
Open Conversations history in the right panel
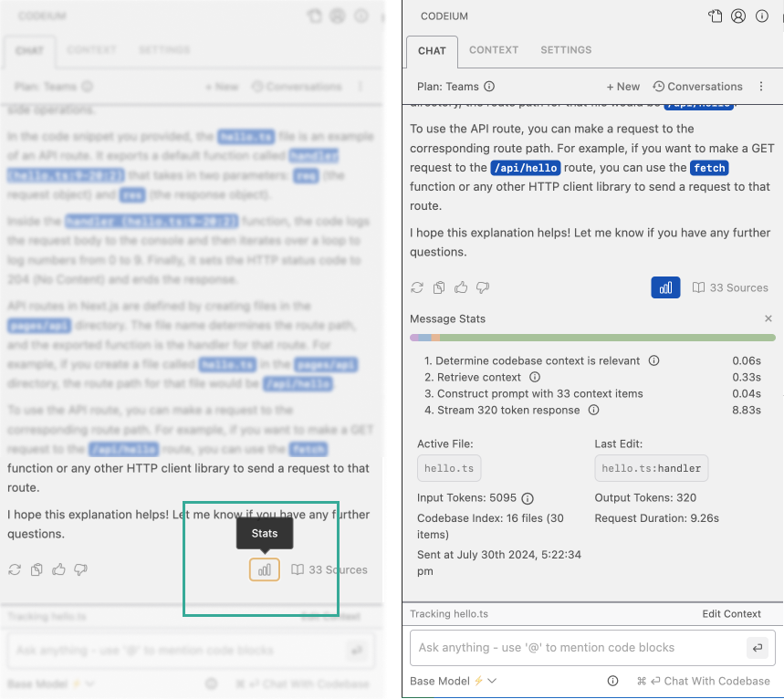697,87
